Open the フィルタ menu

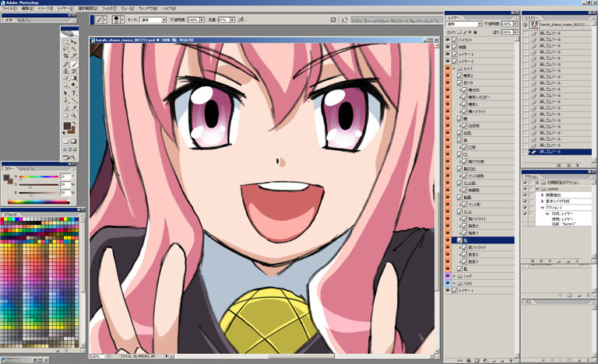(x=109, y=8)
